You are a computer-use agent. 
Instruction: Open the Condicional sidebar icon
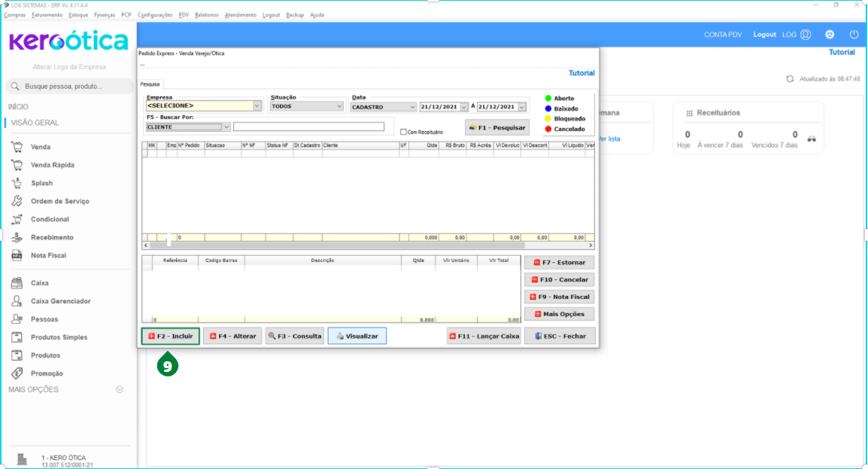coord(17,219)
